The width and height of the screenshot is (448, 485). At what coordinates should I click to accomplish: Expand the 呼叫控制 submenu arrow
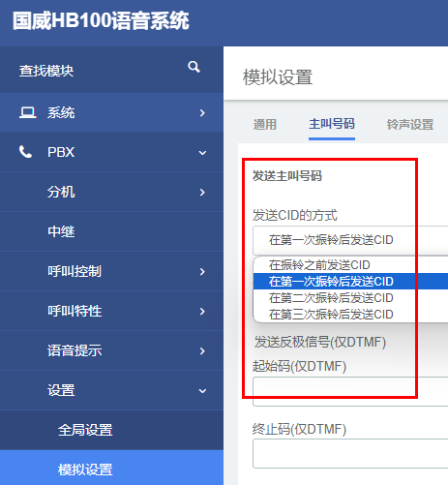202,272
